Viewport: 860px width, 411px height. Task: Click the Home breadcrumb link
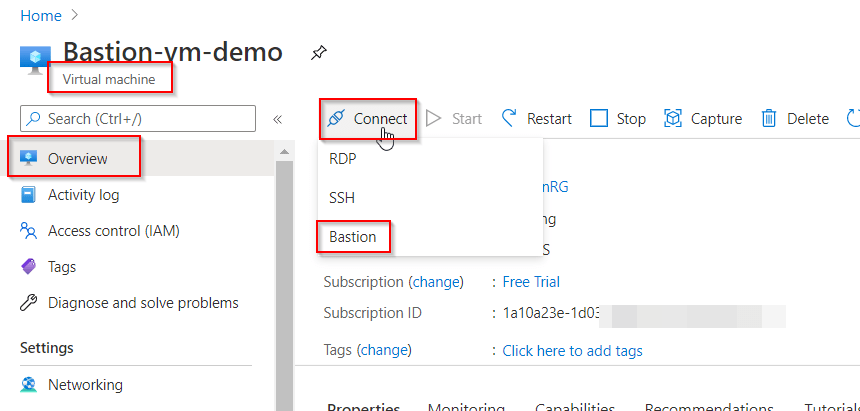click(41, 15)
